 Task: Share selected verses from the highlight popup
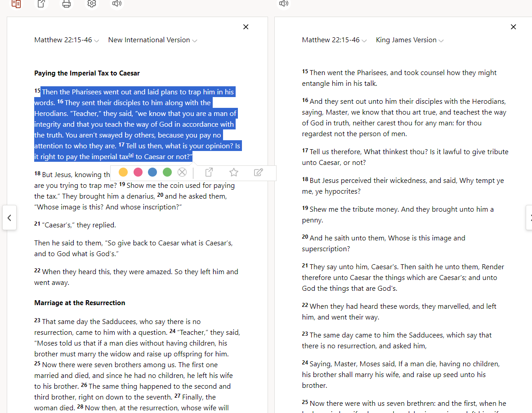coord(209,172)
